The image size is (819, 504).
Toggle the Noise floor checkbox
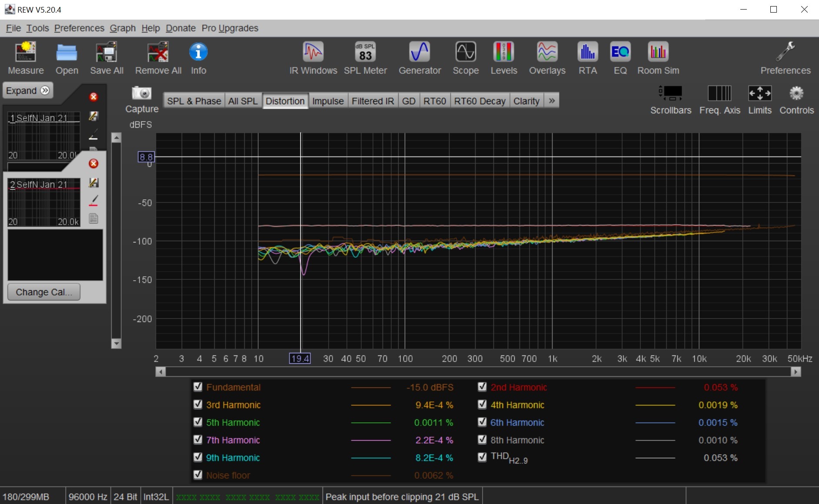(198, 475)
